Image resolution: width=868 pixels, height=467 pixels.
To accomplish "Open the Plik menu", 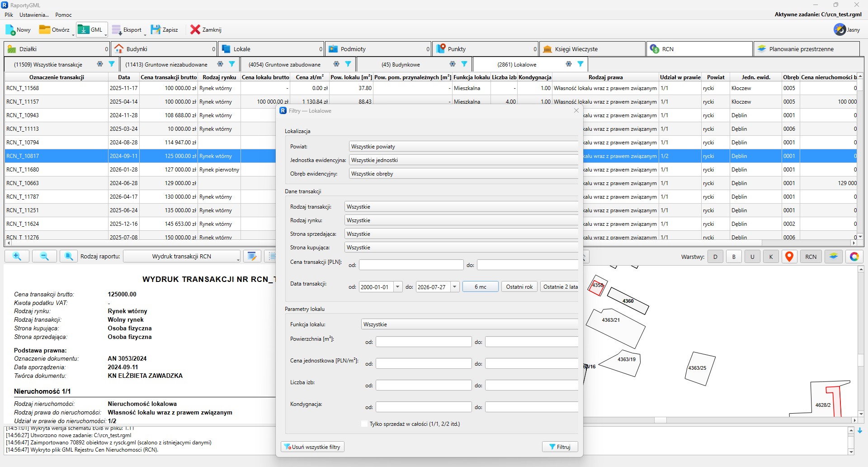I will tap(9, 15).
